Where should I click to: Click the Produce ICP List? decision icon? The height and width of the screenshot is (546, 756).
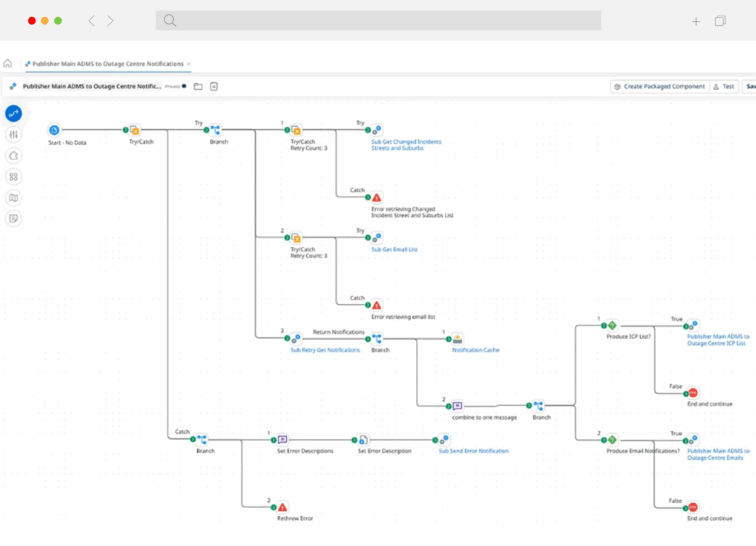click(611, 325)
